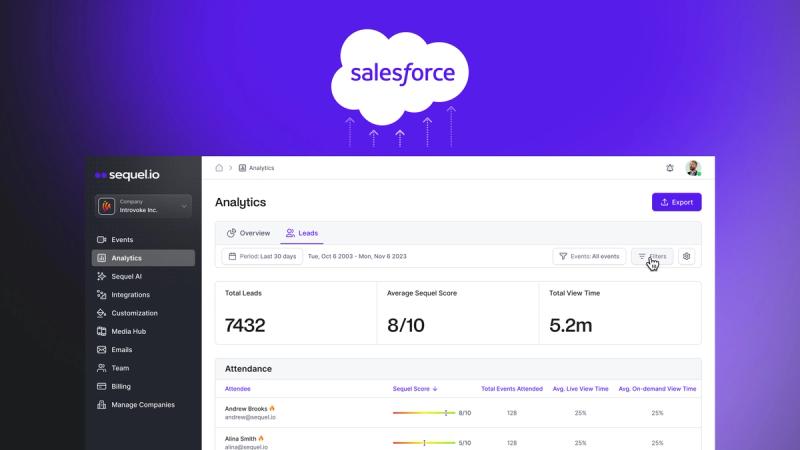
Task: Click the Average Sequel Score 8/10
Action: click(x=406, y=325)
